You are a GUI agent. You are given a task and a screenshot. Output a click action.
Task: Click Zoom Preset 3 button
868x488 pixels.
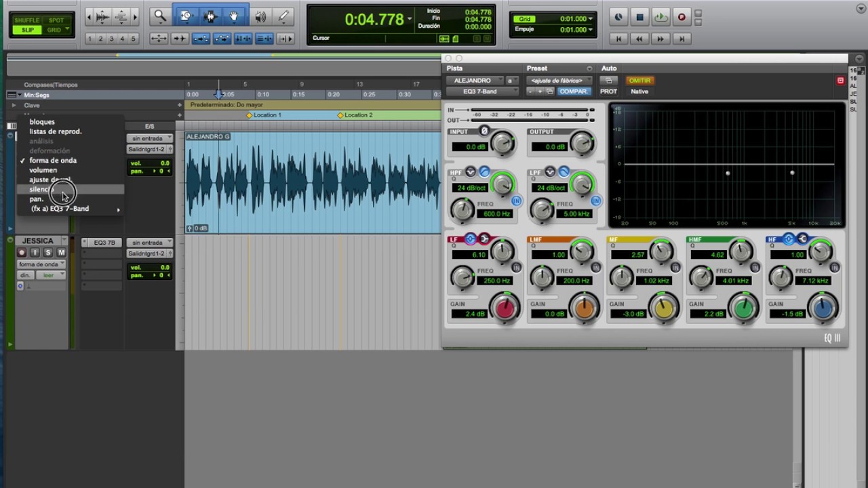coord(111,39)
